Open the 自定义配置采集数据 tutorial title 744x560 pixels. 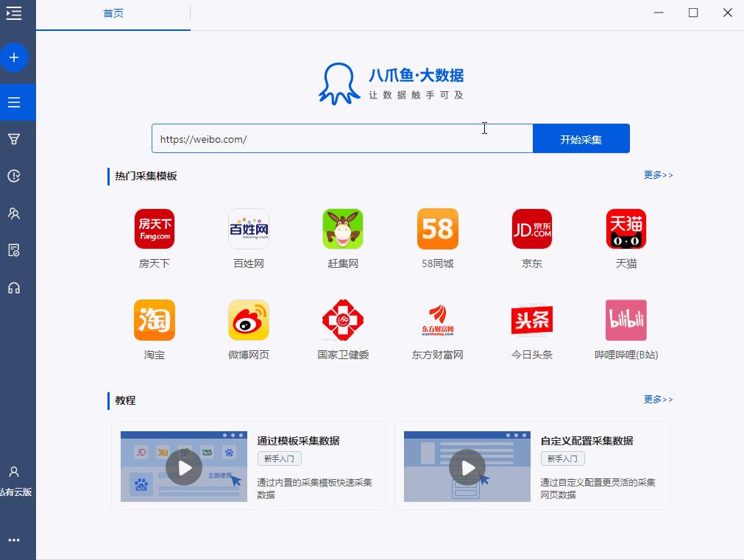coord(587,441)
